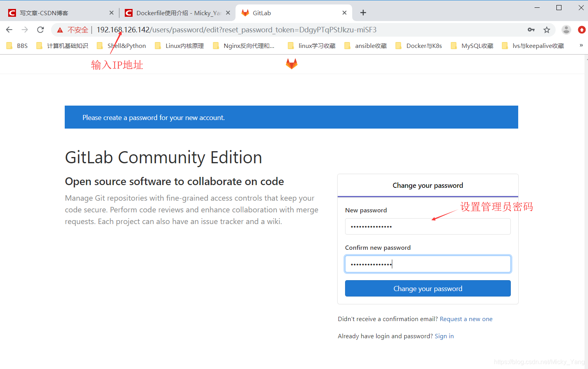The image size is (588, 369).
Task: Click the red Chrome update icon
Action: (x=582, y=30)
